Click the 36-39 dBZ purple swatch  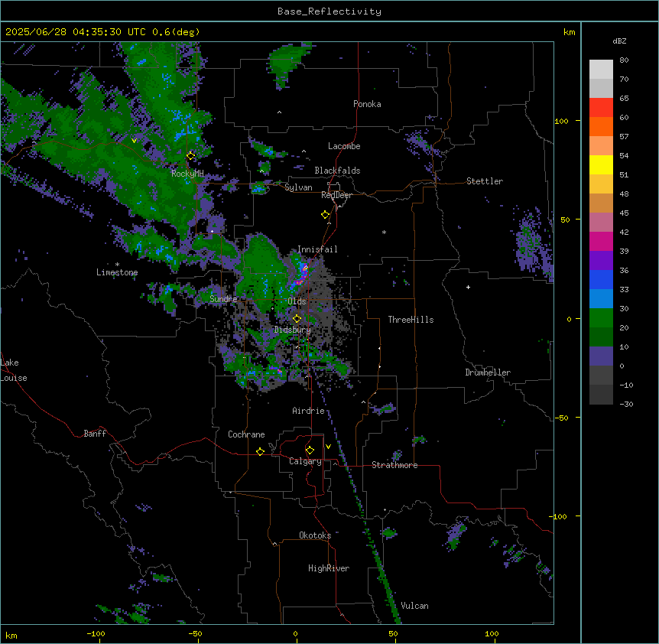click(x=601, y=261)
